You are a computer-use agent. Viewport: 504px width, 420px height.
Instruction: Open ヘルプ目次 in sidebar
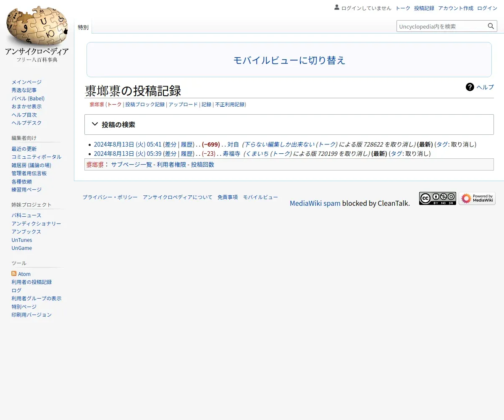pos(24,115)
